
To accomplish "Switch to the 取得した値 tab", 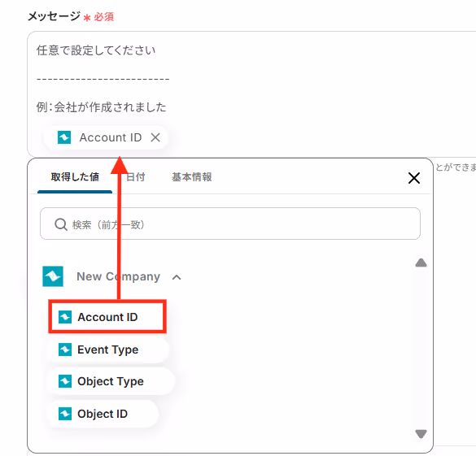I will pos(75,176).
